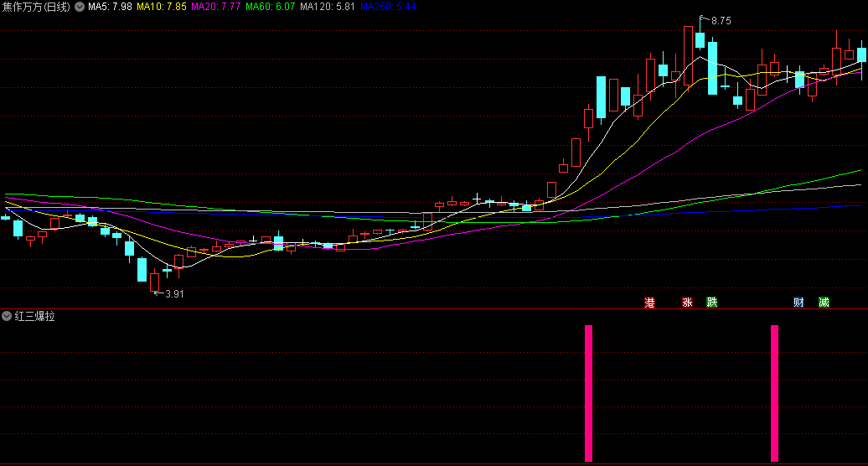Click the green 跌 marker icon

[712, 303]
